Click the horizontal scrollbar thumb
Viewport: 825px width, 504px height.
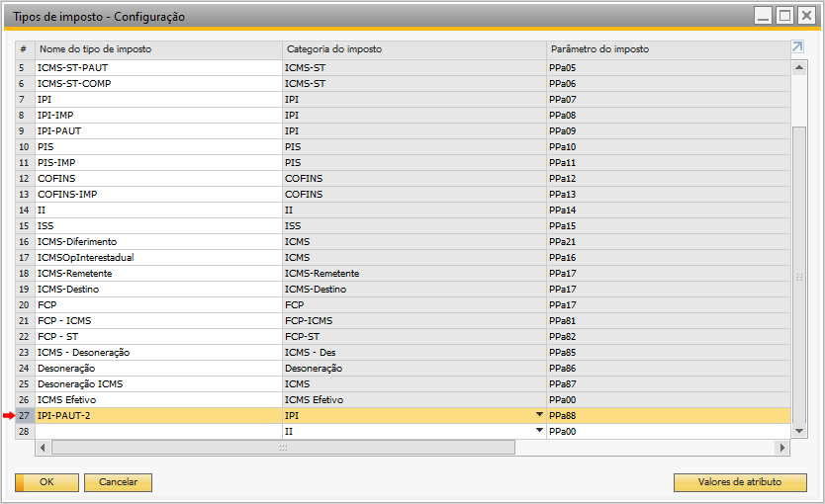click(283, 448)
